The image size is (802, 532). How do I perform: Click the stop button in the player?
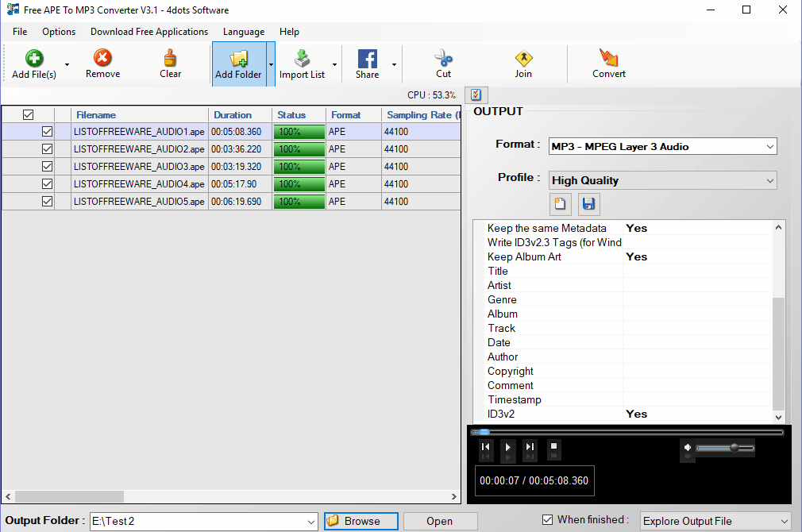pos(553,446)
